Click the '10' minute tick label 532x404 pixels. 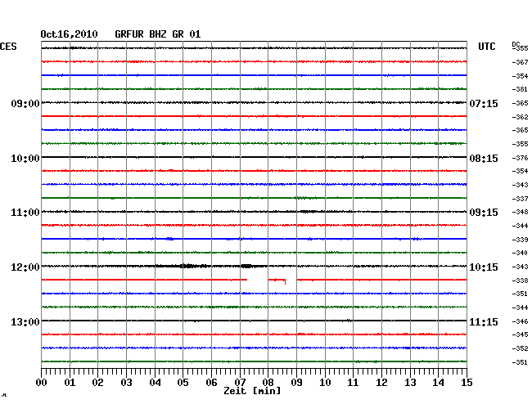click(x=325, y=382)
